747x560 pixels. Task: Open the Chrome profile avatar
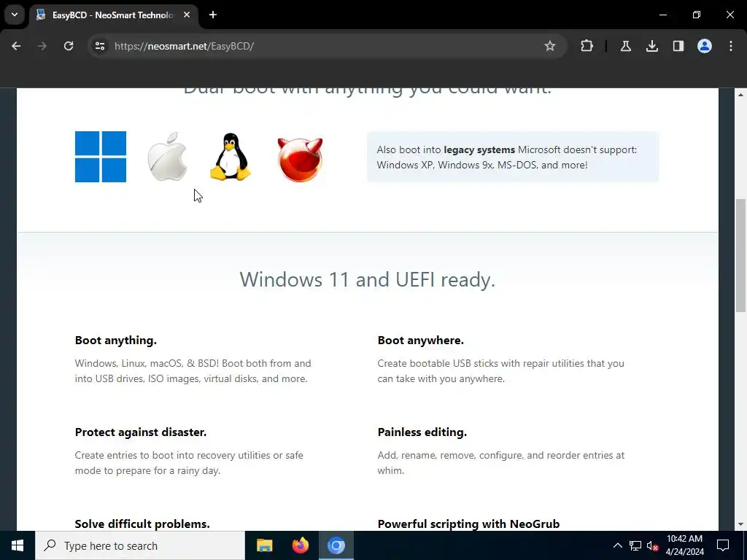[704, 46]
